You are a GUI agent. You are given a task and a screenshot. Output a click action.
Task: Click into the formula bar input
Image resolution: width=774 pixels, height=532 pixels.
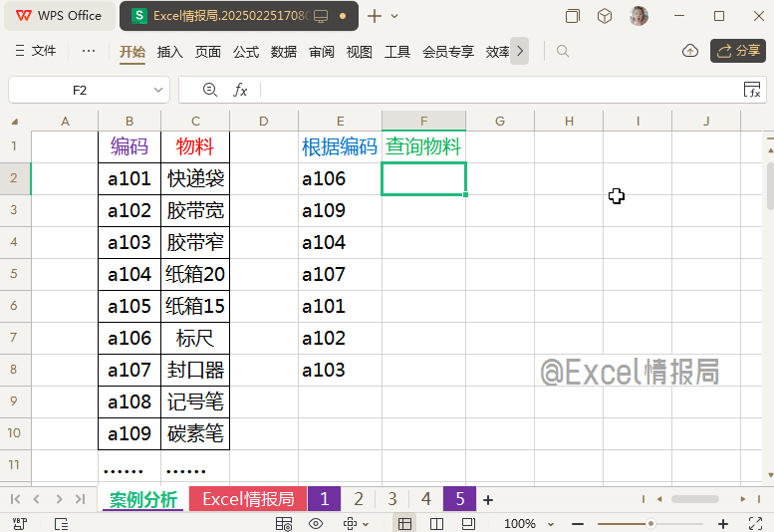(x=498, y=90)
